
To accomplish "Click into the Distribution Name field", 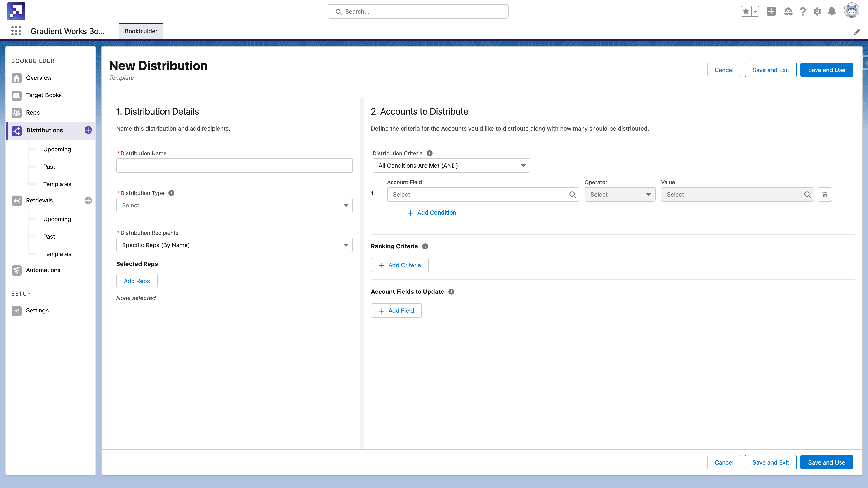I will click(234, 165).
